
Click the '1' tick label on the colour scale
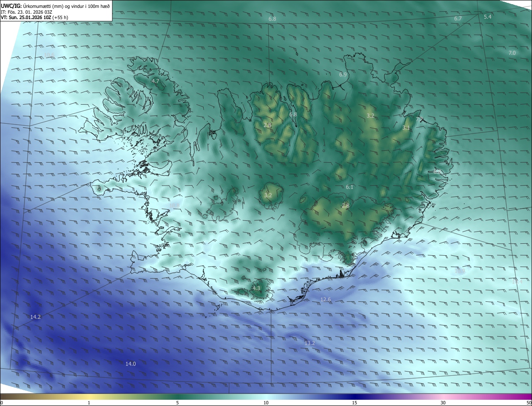click(x=89, y=403)
